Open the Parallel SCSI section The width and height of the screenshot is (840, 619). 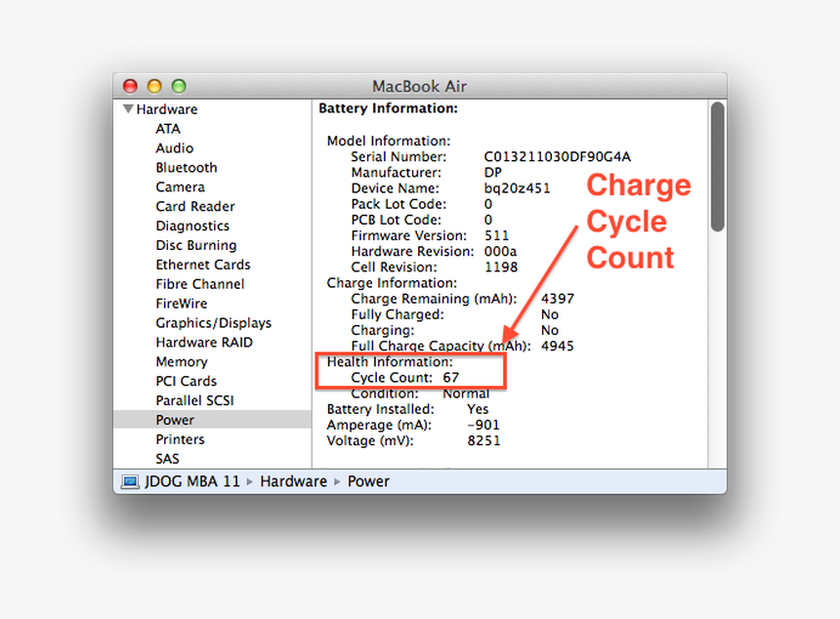point(194,400)
